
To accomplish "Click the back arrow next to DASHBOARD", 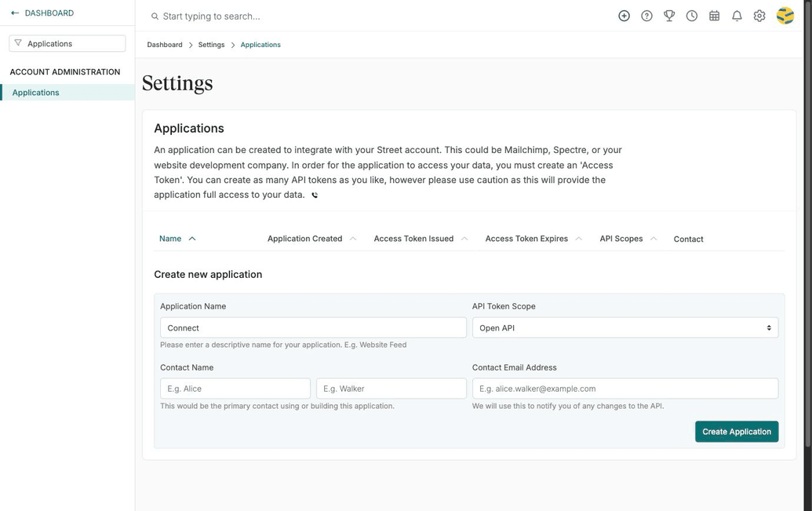I will (15, 13).
